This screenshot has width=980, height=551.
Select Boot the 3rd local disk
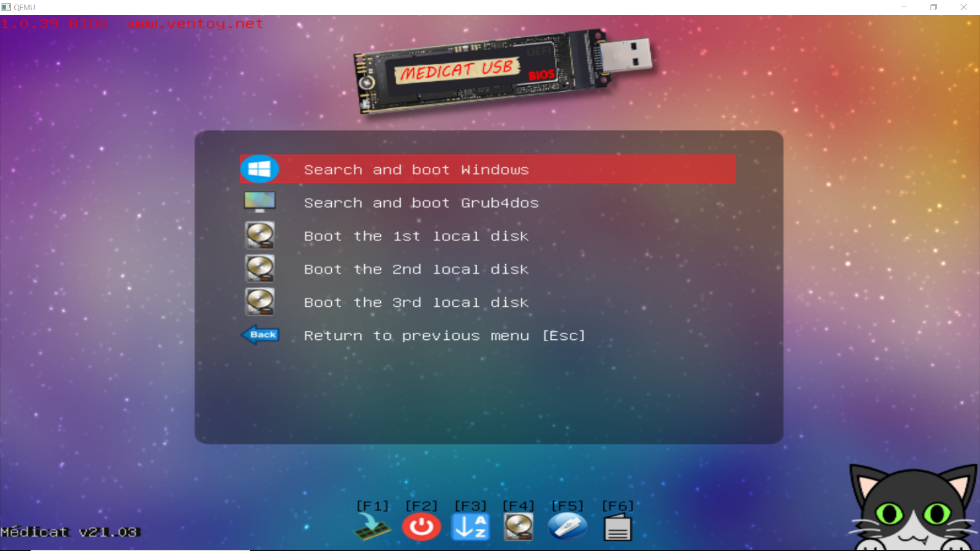488,302
